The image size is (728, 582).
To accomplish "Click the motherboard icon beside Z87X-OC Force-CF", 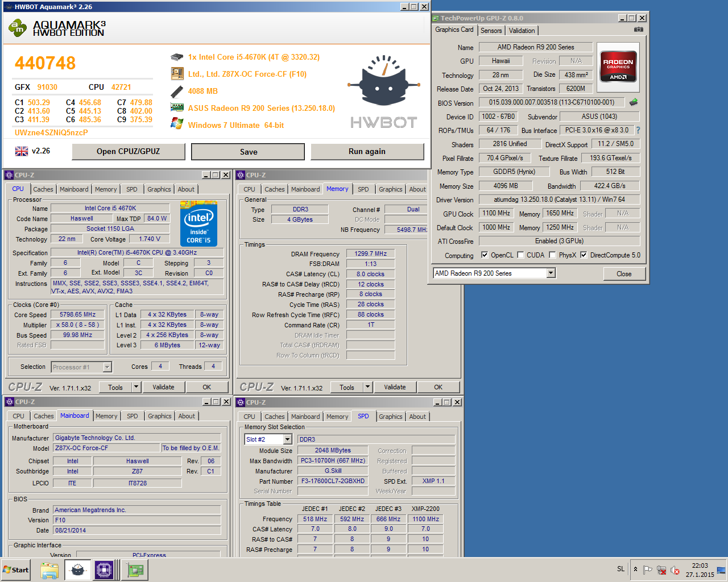I will click(x=177, y=74).
